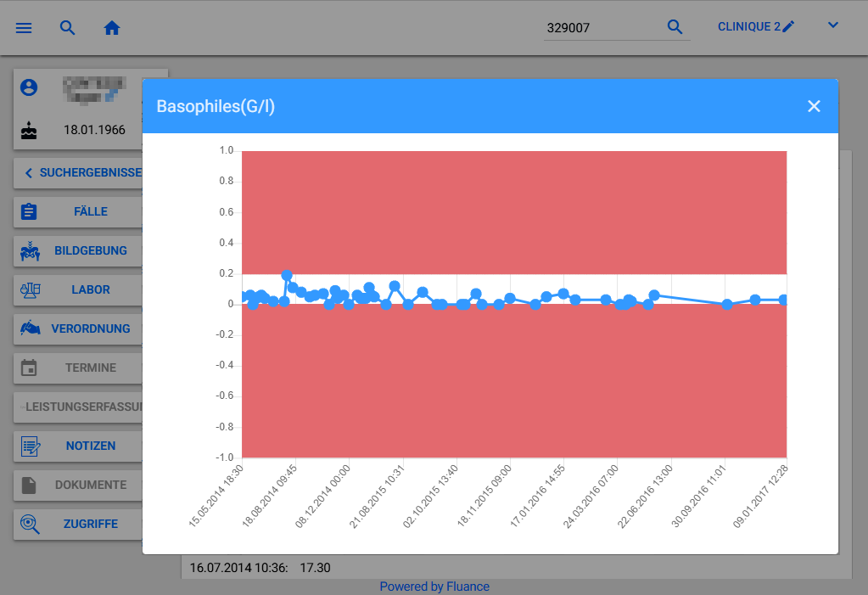Click the peak data point near 0.2
Screen dimensions: 868x595
pos(287,276)
